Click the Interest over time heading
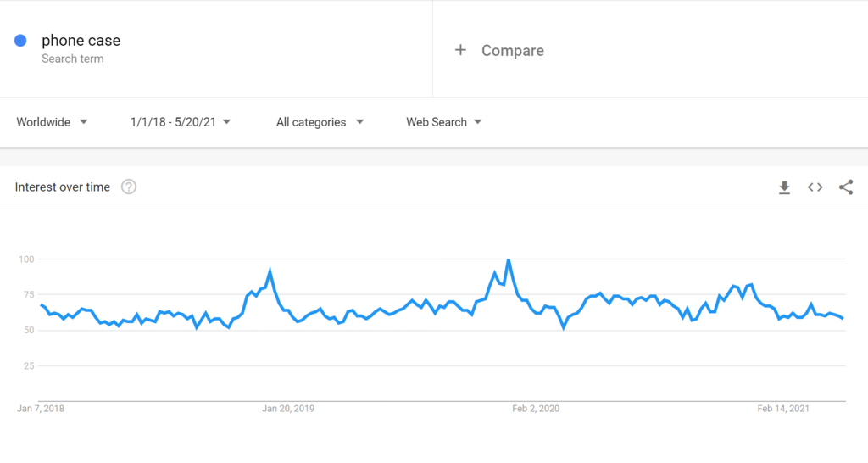 tap(63, 187)
